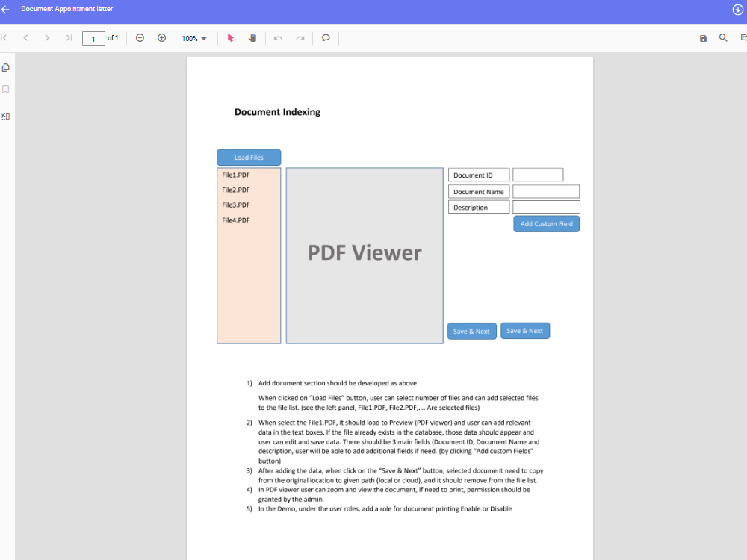Open annotation edit toolbar at far right
Screen dimensions: 747x560
pos(744,37)
